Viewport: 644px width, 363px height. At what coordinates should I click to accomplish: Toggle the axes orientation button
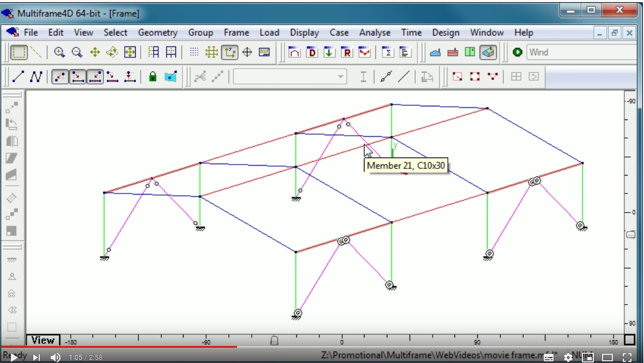(228, 53)
